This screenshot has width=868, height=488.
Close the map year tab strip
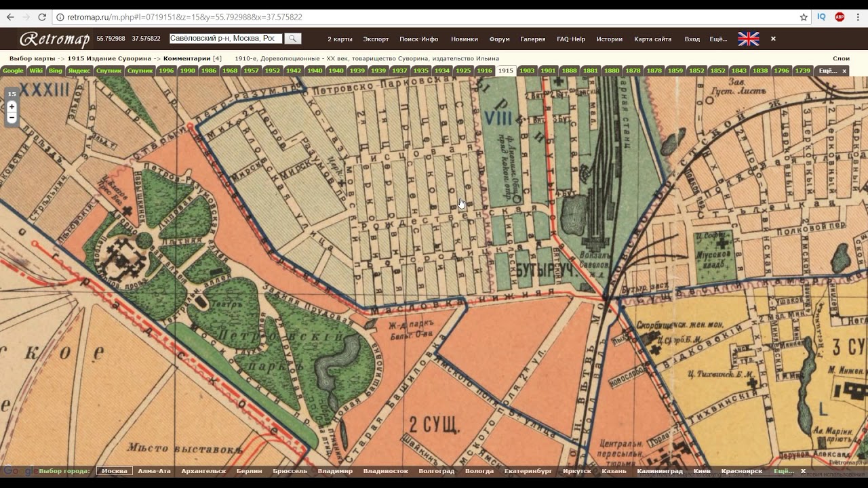pyautogui.click(x=844, y=70)
